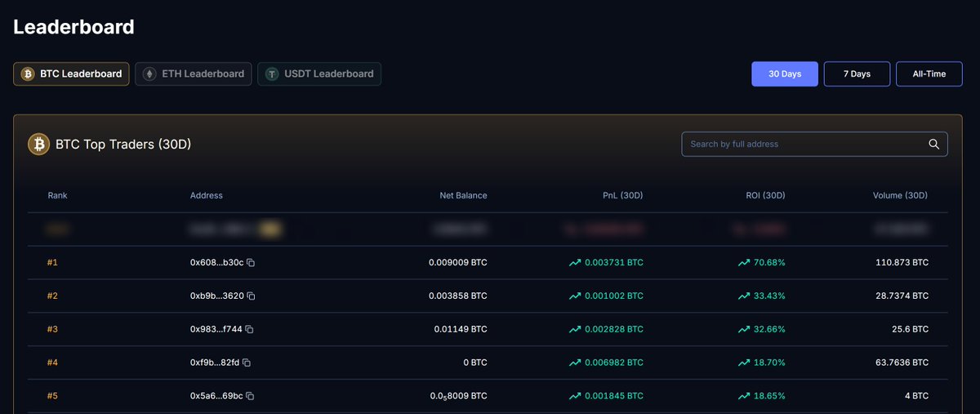Select the All-Time timeframe
Viewport: 980px width, 414px height.
coord(929,73)
